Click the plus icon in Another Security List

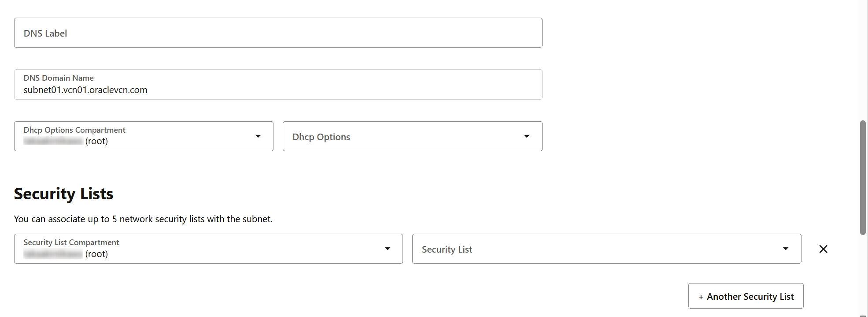pos(701,297)
